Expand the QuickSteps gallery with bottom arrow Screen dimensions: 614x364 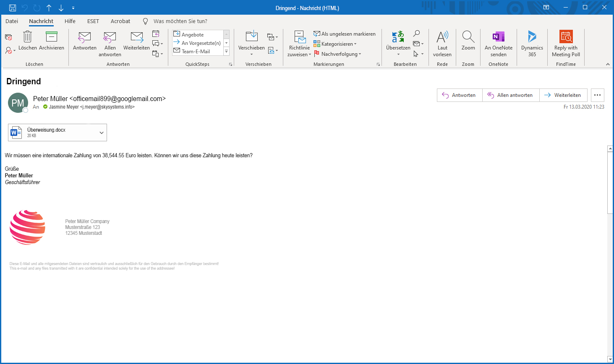(x=227, y=52)
